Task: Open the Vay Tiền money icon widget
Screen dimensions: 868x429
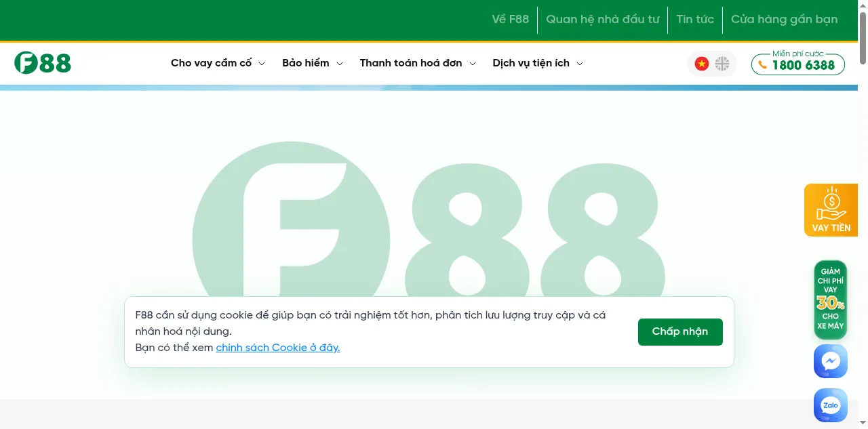Action: click(x=831, y=210)
